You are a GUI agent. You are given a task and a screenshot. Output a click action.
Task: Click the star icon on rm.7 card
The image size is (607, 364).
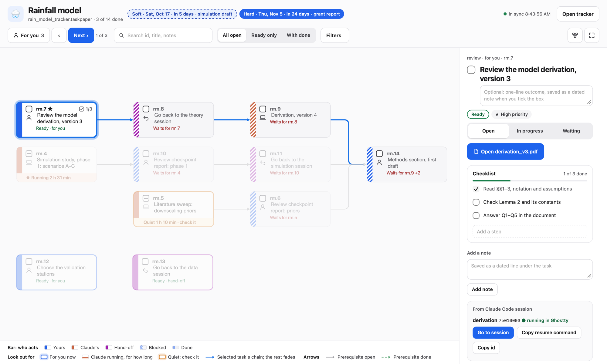pyautogui.click(x=50, y=109)
